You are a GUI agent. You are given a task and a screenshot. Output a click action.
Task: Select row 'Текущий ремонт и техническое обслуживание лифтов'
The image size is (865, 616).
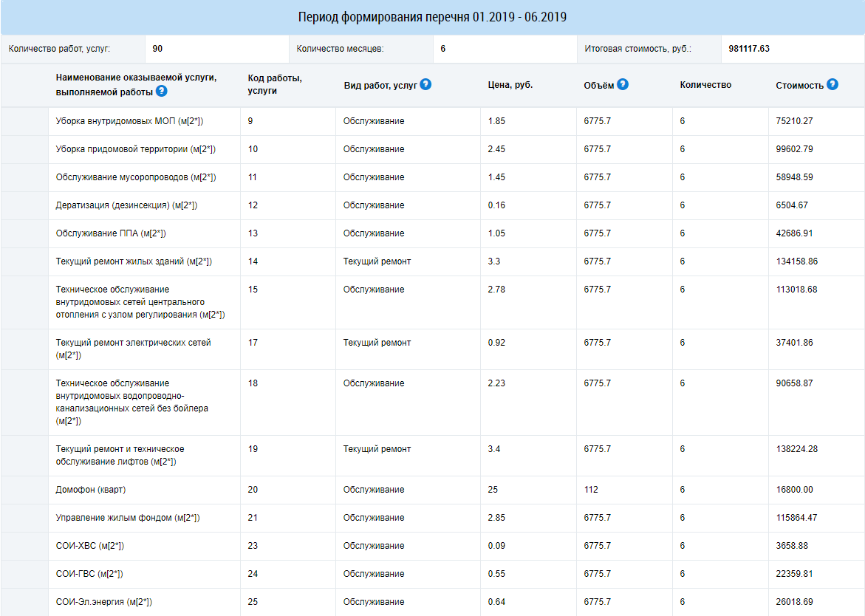point(433,456)
